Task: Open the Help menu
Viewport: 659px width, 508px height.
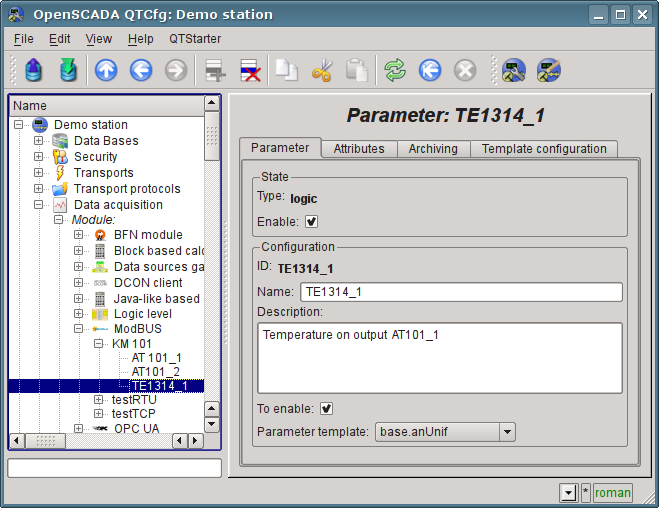Action: click(x=141, y=39)
